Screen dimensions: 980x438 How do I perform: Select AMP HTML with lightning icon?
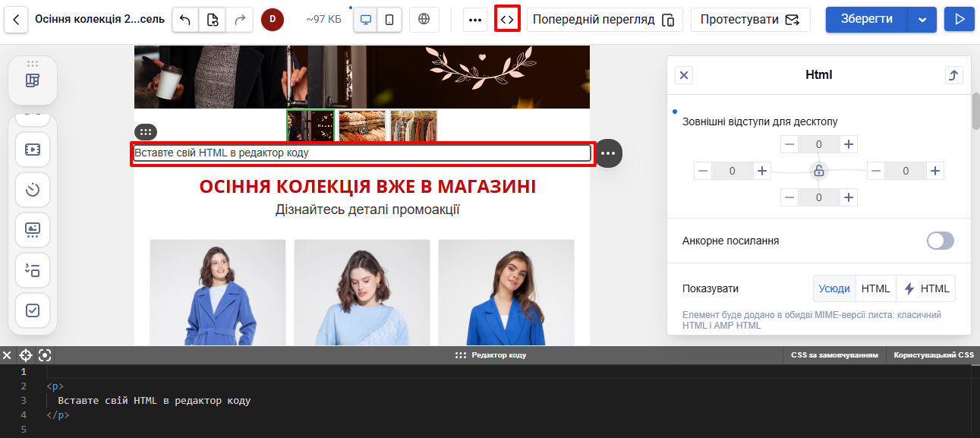point(926,288)
